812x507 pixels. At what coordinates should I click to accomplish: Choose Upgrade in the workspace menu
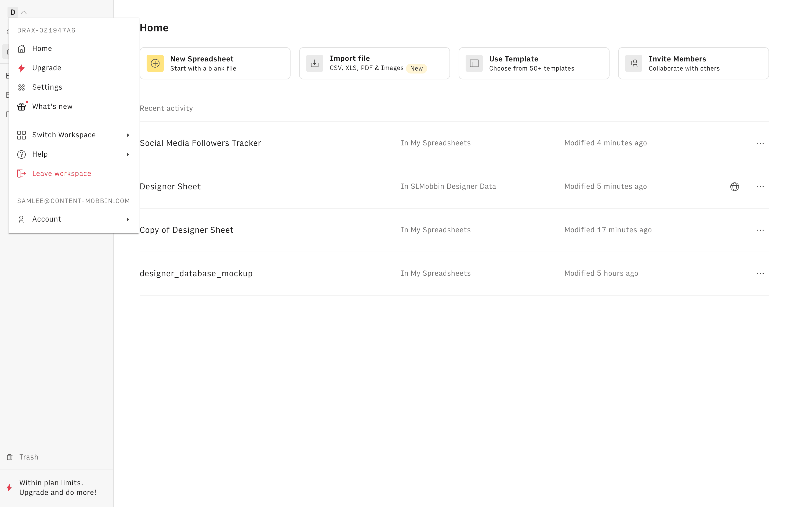pos(46,68)
